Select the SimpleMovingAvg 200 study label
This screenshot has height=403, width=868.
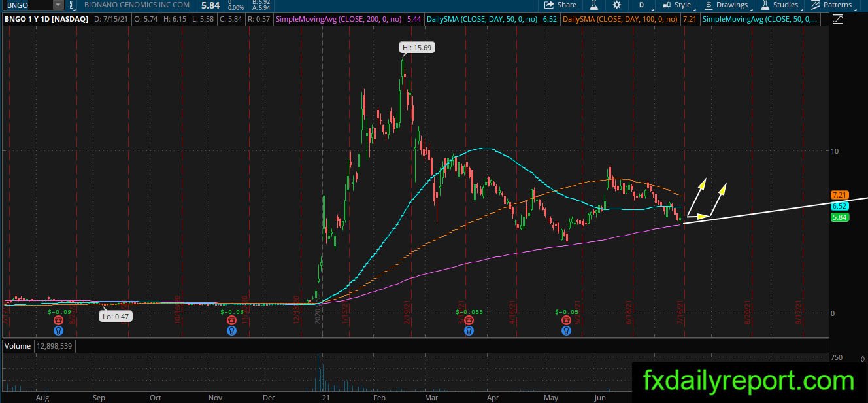[x=340, y=20]
